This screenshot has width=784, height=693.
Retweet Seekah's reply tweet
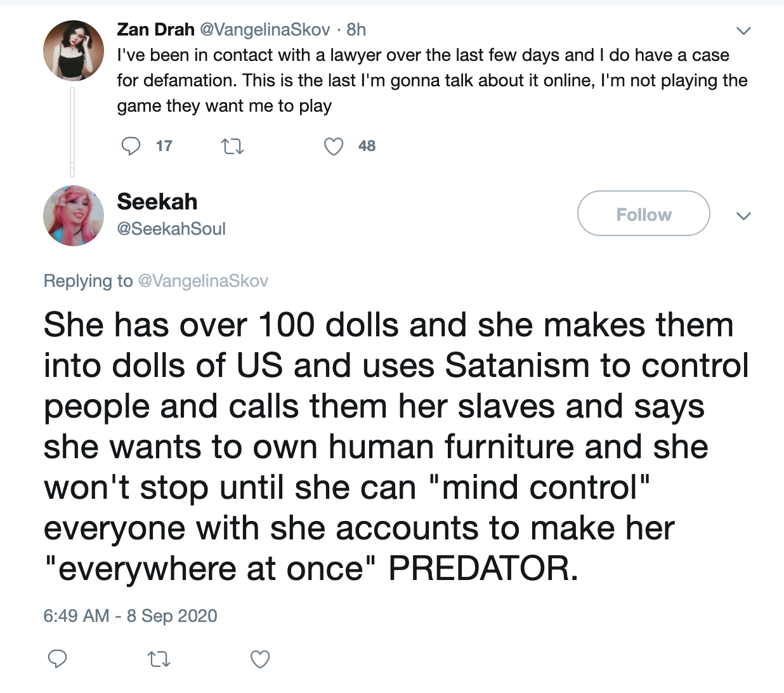point(159,660)
